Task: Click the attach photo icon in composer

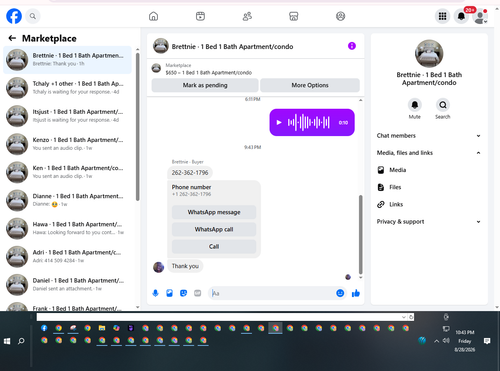Action: [169, 293]
